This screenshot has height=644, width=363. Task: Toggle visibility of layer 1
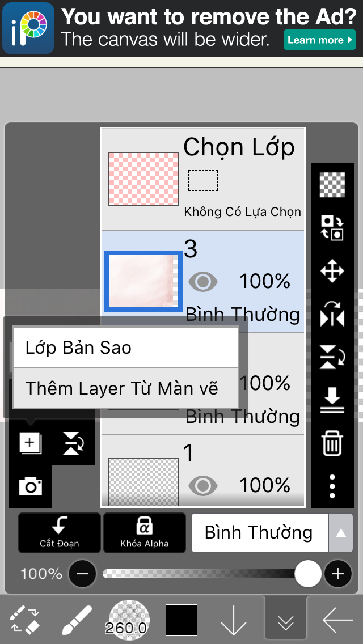(x=202, y=485)
